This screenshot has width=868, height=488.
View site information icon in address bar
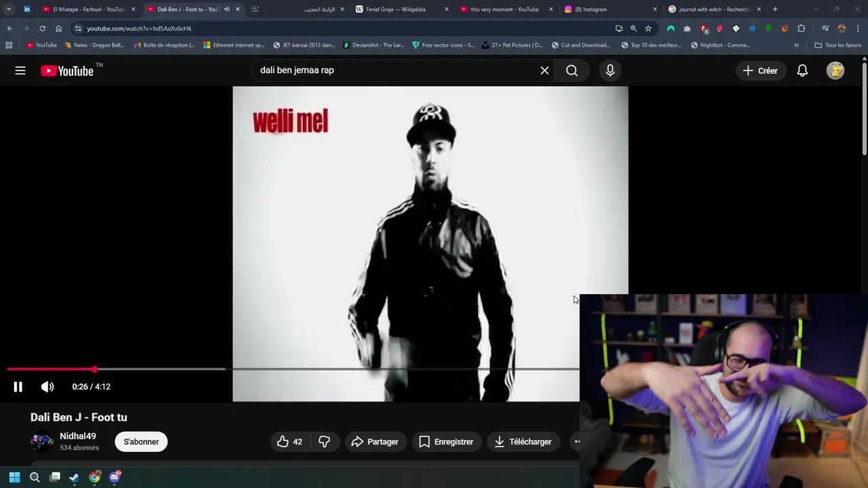(x=78, y=28)
